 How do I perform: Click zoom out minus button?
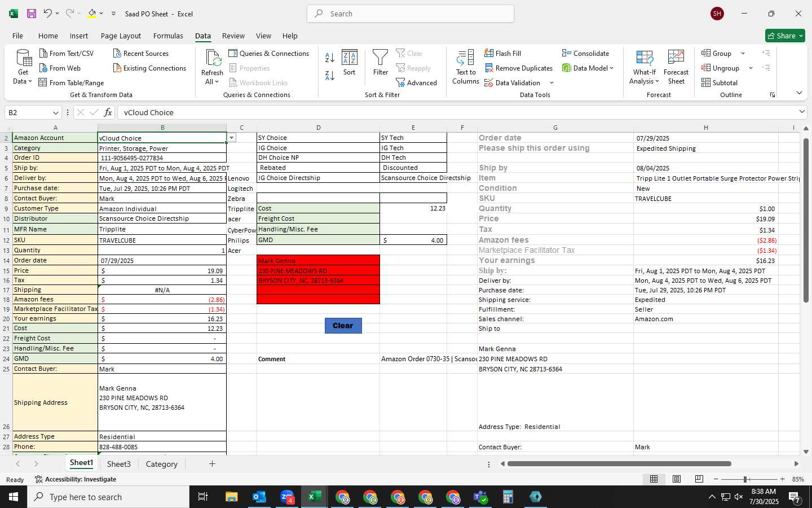[x=716, y=479]
